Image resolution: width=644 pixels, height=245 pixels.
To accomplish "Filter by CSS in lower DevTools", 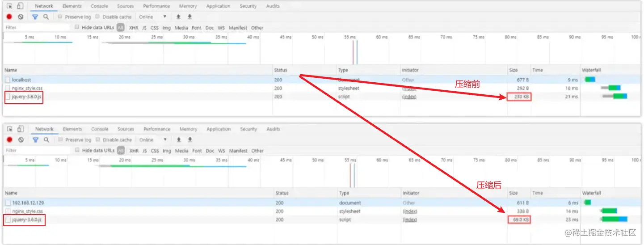I will click(x=155, y=151).
